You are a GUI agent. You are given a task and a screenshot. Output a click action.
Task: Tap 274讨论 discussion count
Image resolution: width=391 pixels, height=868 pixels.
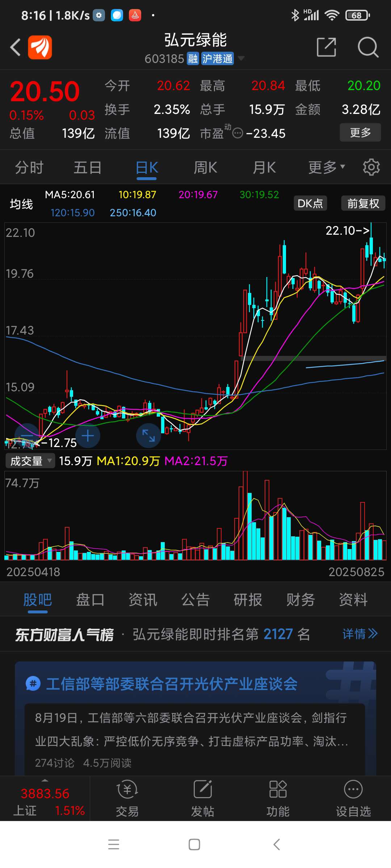(55, 763)
